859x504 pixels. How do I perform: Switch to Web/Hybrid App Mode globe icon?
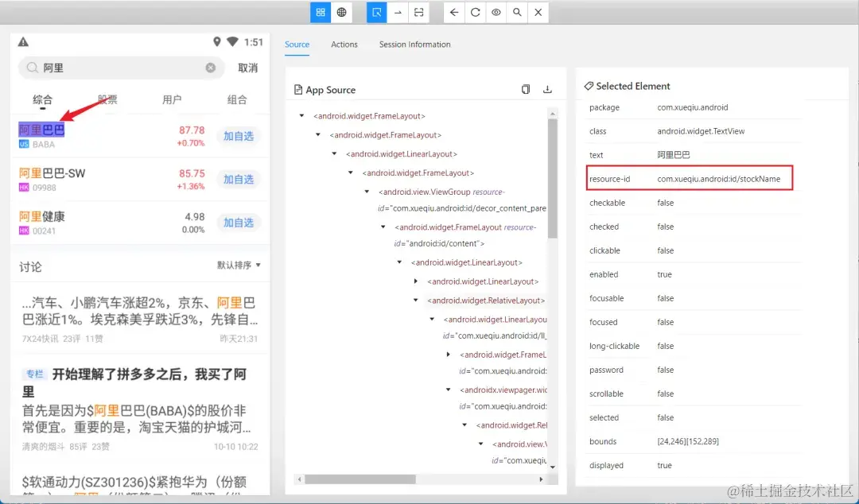342,12
